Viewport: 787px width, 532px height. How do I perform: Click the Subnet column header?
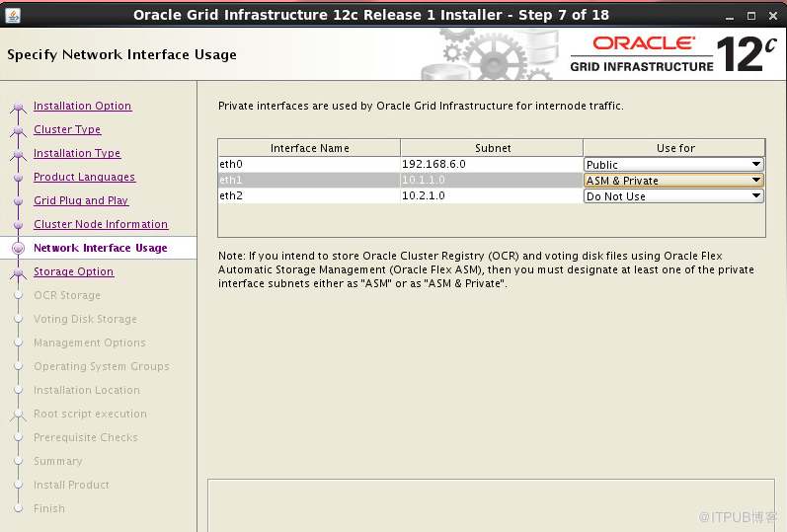[492, 148]
